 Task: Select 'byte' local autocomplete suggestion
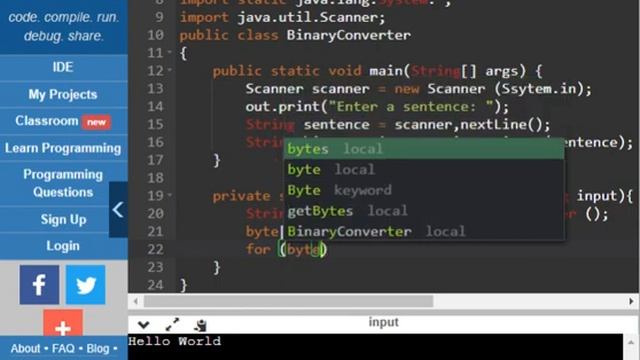point(424,169)
